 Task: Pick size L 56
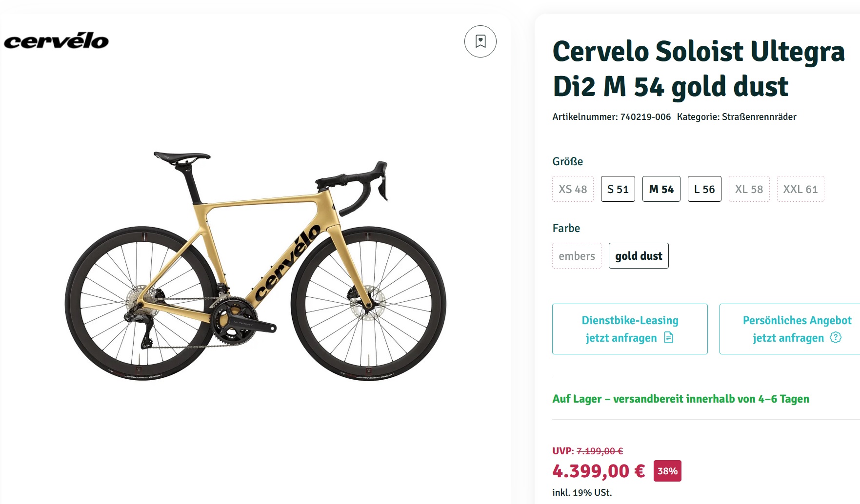pos(704,189)
